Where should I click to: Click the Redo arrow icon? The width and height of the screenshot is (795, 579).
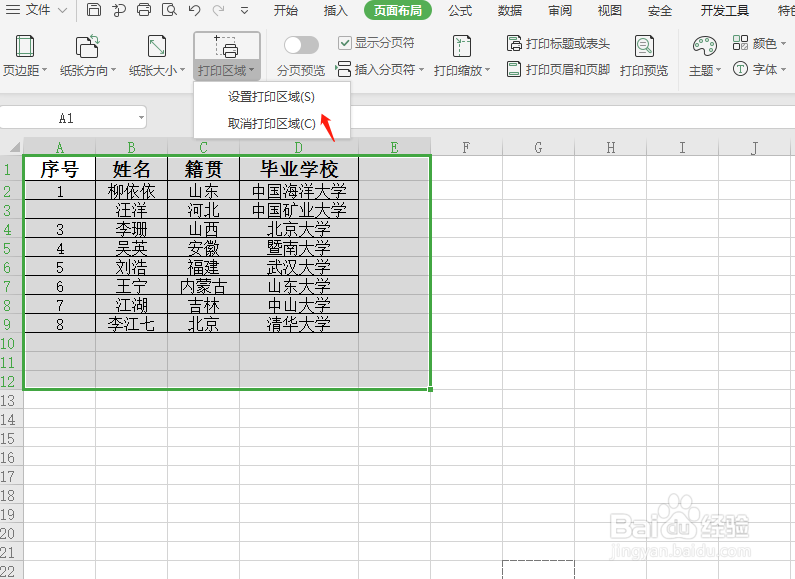tap(219, 10)
